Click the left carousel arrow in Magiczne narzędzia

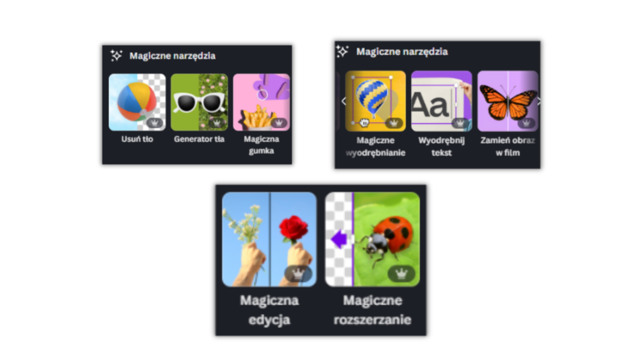tap(344, 101)
